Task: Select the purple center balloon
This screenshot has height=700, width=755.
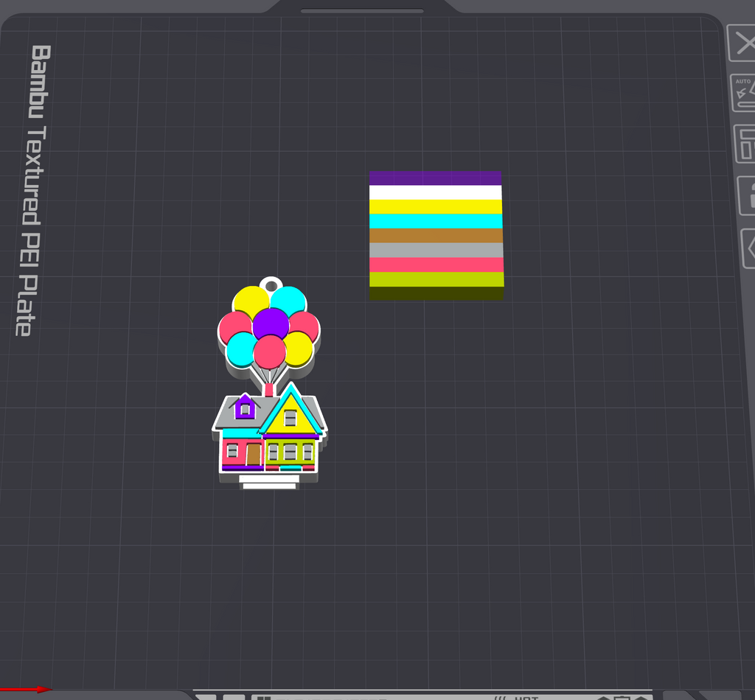Action: pos(271,323)
